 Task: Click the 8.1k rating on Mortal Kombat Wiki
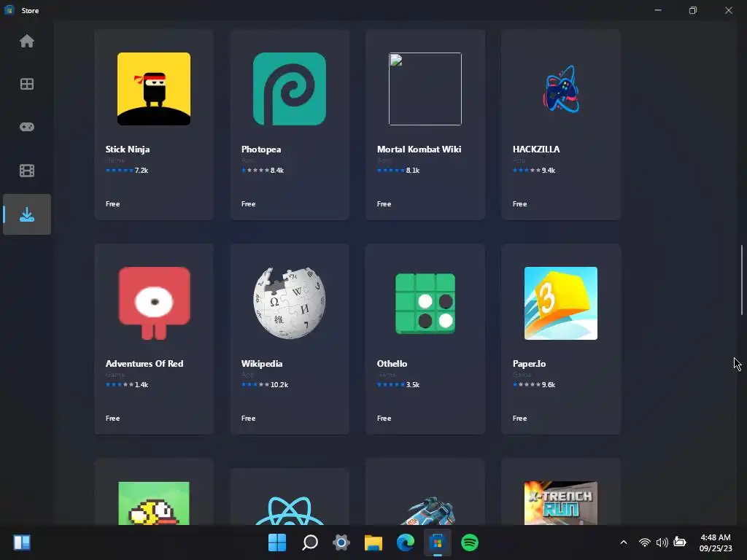413,171
